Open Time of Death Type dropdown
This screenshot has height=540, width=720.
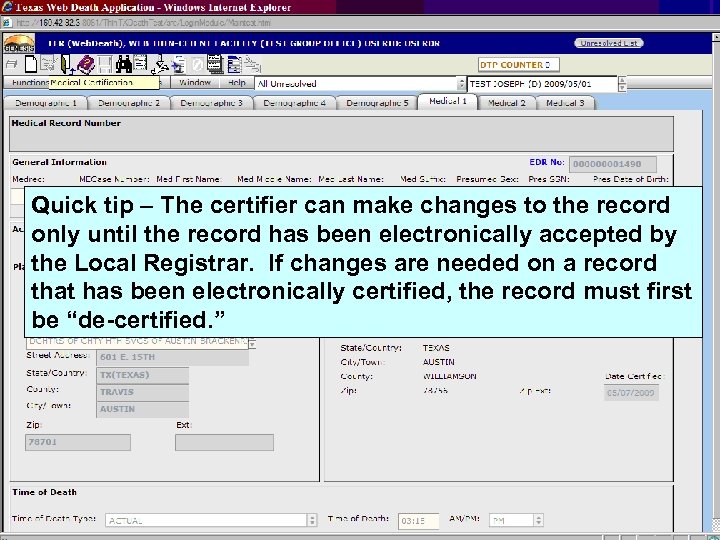(x=312, y=520)
